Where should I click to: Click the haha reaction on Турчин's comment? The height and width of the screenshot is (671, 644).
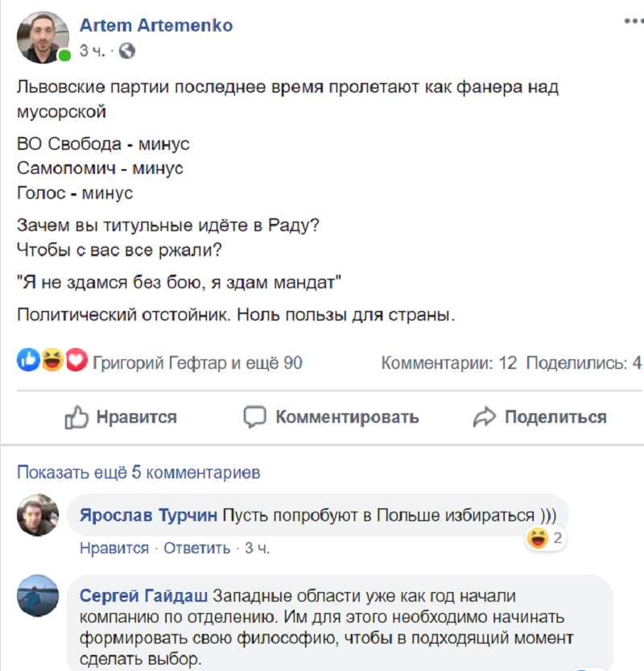click(536, 537)
